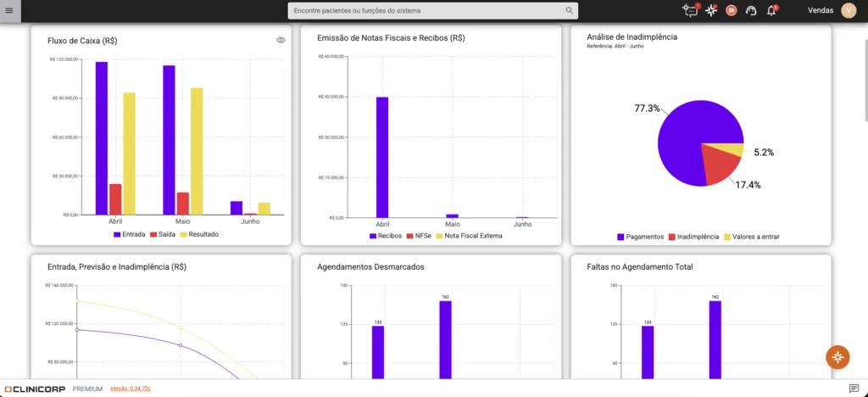Open the Vendas user account label
This screenshot has height=397, width=868.
click(x=821, y=10)
